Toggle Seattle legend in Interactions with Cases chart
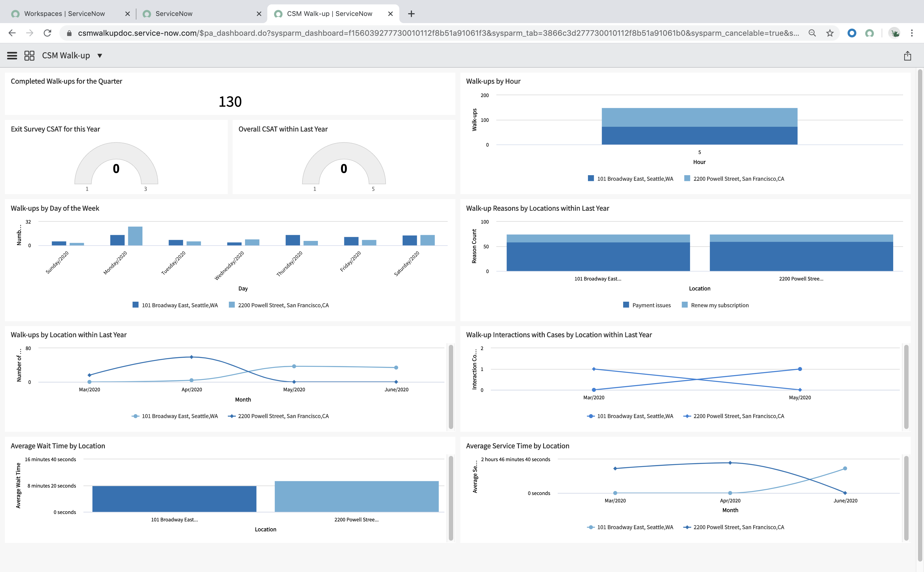Screen dimensions: 924x572 pyautogui.click(x=630, y=416)
